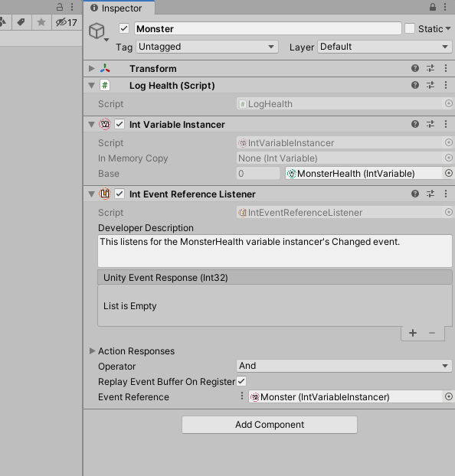Open the Tag dropdown Untagged
This screenshot has height=476, width=455.
[x=207, y=47]
